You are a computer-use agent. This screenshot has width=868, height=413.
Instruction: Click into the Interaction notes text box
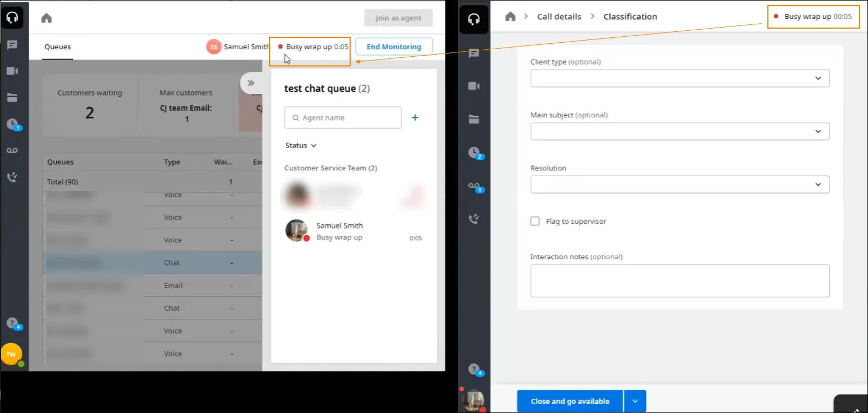pos(680,281)
